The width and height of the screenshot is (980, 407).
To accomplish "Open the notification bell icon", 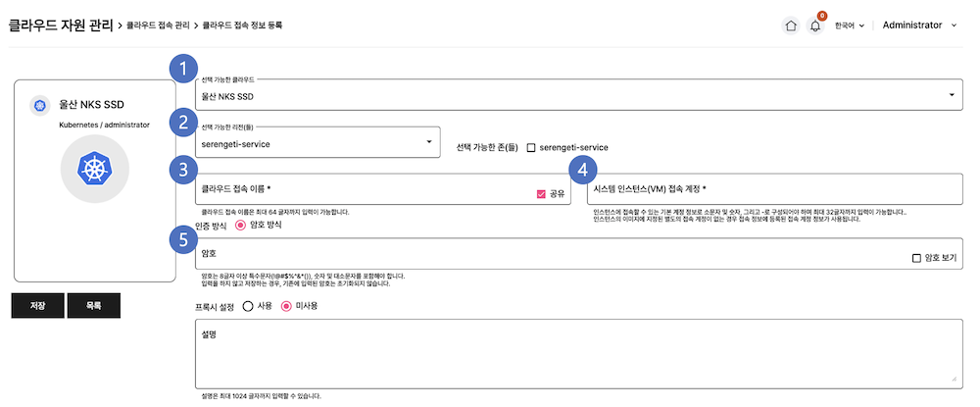I will point(815,25).
